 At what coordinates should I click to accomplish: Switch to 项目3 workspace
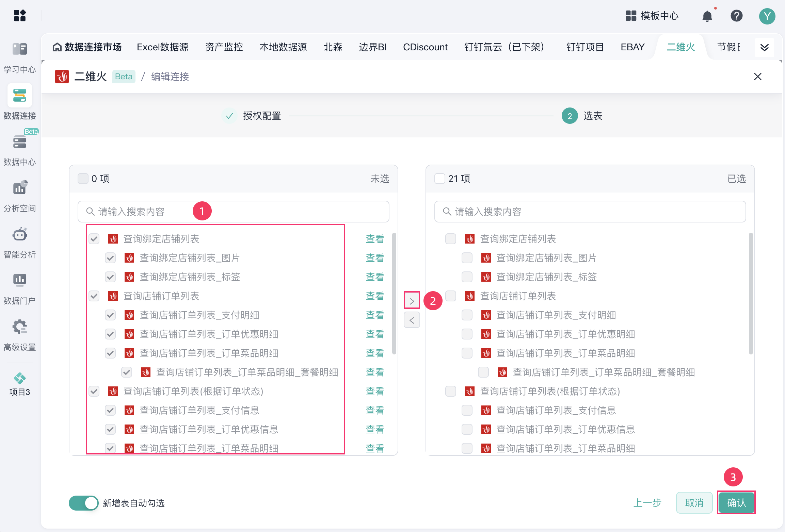(x=20, y=384)
